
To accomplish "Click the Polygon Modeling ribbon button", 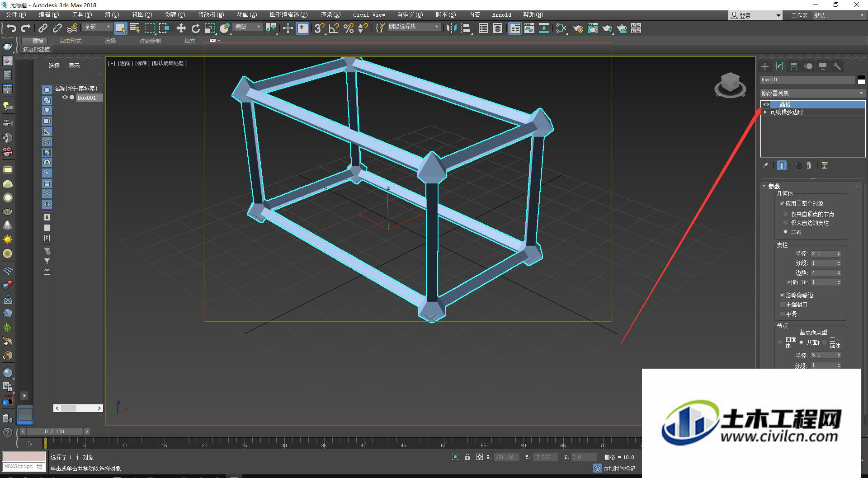I will click(36, 50).
